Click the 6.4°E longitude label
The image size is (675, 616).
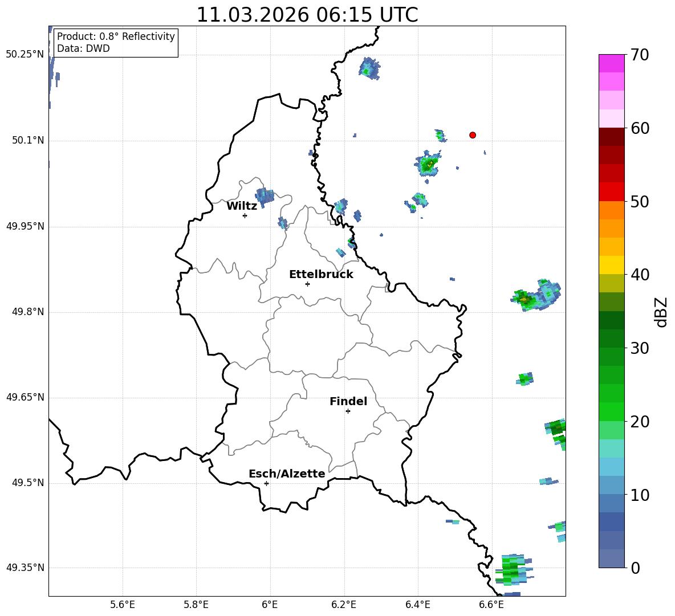417,605
